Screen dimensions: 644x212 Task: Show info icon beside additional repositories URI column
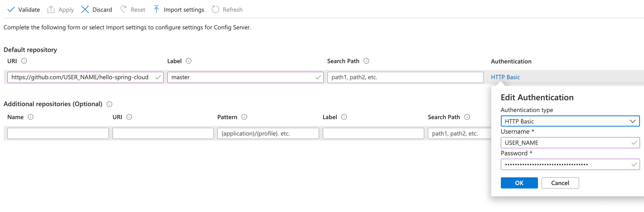click(x=129, y=117)
